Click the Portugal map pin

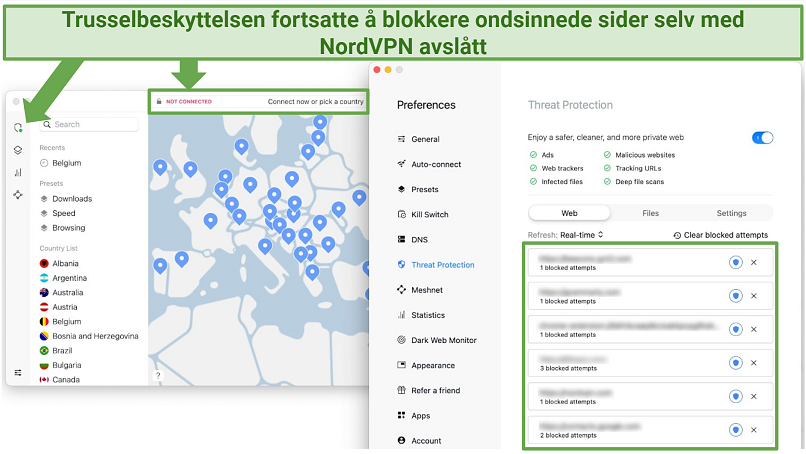(160, 266)
